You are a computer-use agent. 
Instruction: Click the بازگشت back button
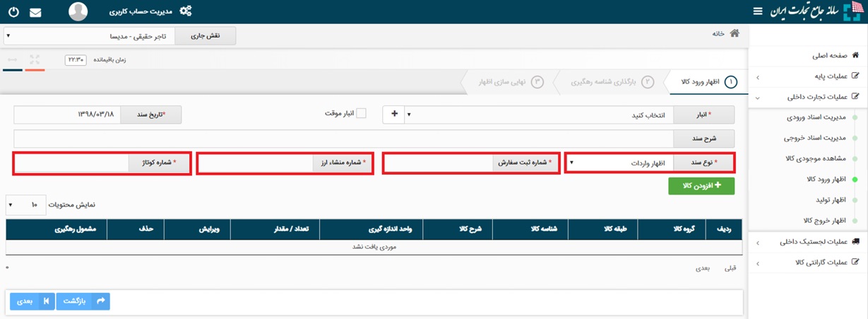tap(83, 301)
